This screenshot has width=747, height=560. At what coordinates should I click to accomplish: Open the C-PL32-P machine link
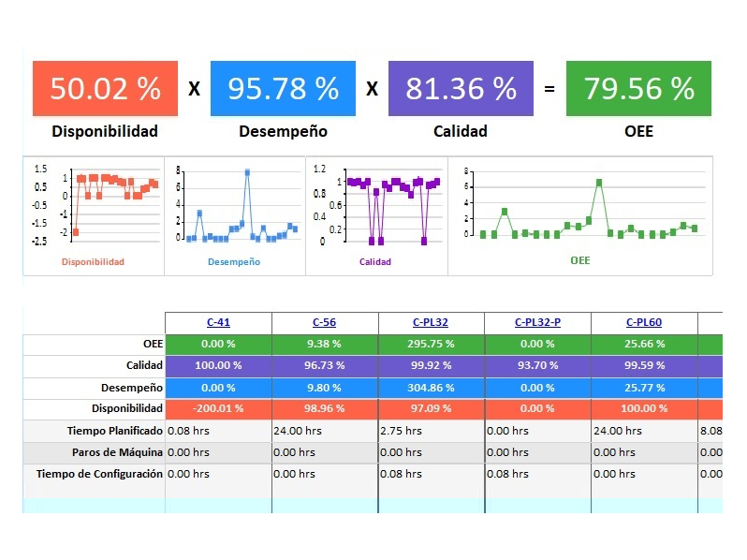538,323
